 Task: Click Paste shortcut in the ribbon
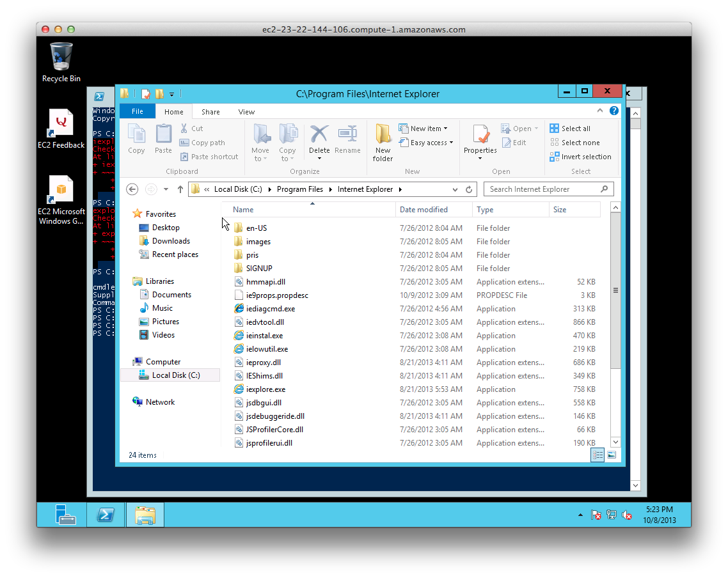coord(209,157)
